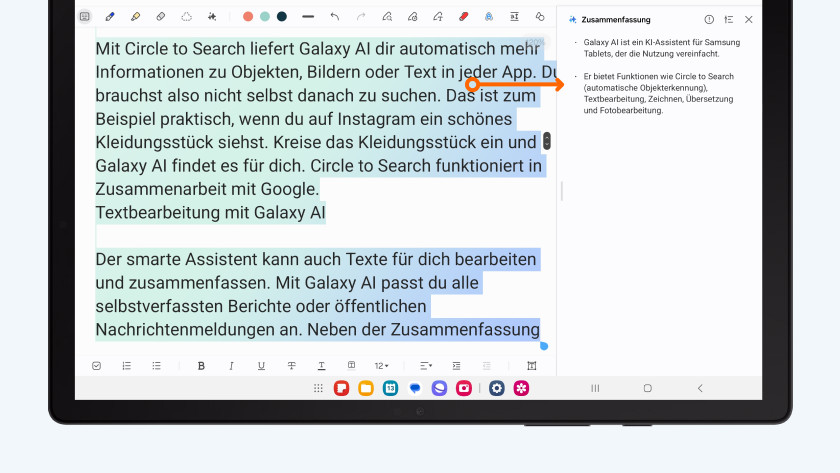The image size is (840, 473).
Task: Open the info icon in Zusammenfassung panel
Action: (709, 19)
